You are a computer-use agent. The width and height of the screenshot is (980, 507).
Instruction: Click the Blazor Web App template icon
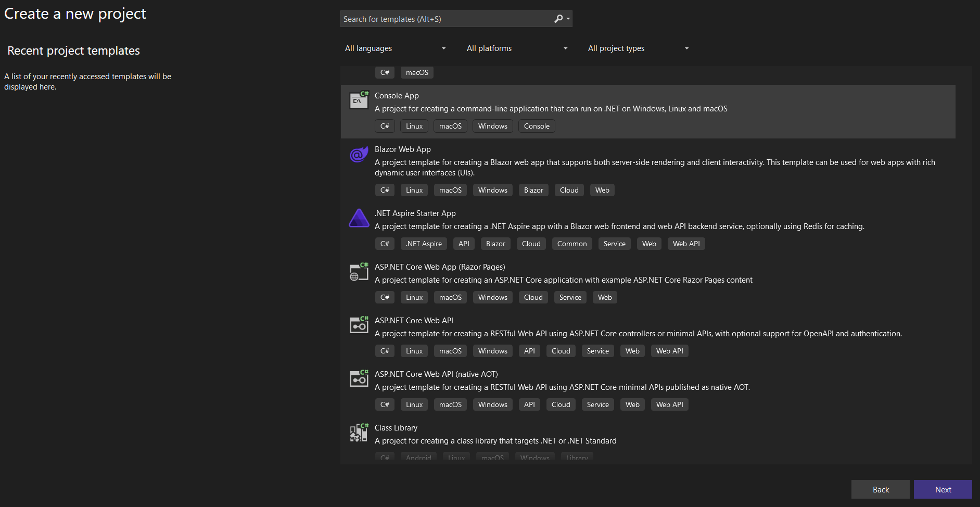point(359,154)
